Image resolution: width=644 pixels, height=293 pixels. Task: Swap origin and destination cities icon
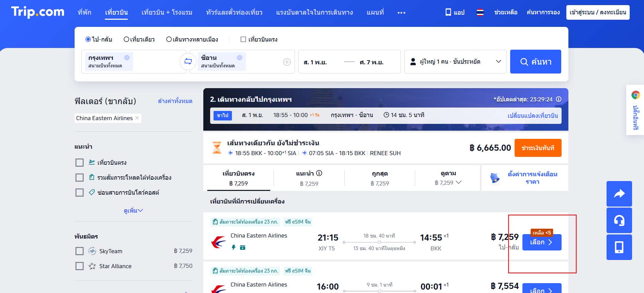click(x=188, y=62)
